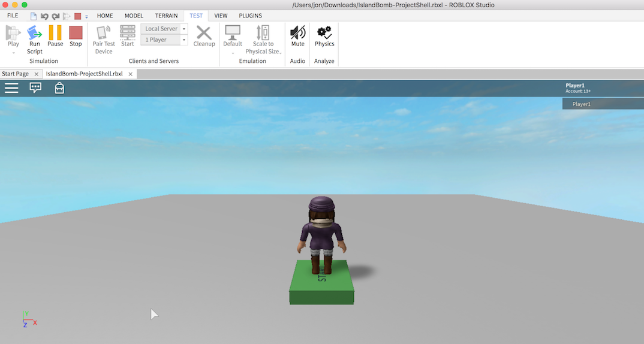Close the IslandBomb-ProjectShell.rbxl tab
Viewport: 644px width, 344px height.
tap(130, 74)
